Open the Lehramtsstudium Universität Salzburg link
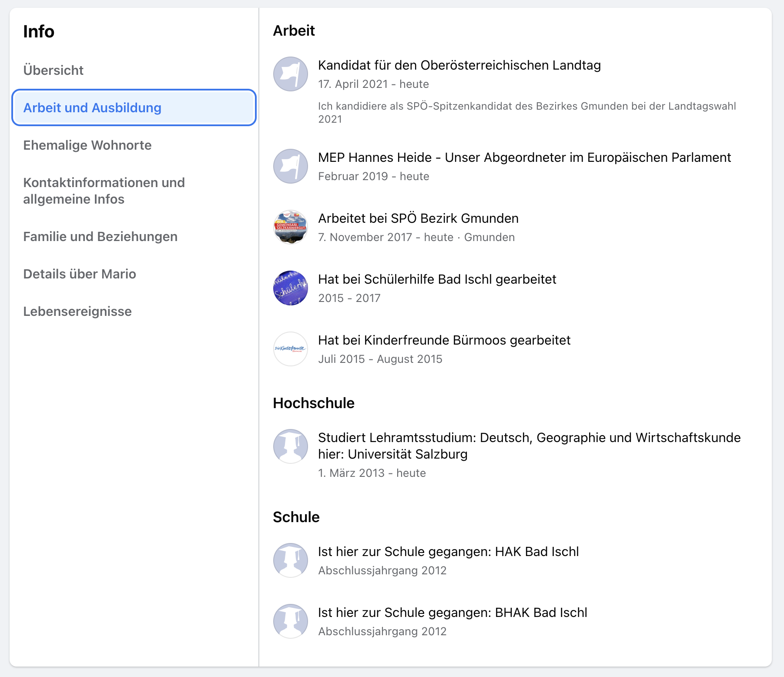This screenshot has width=784, height=677. [529, 446]
